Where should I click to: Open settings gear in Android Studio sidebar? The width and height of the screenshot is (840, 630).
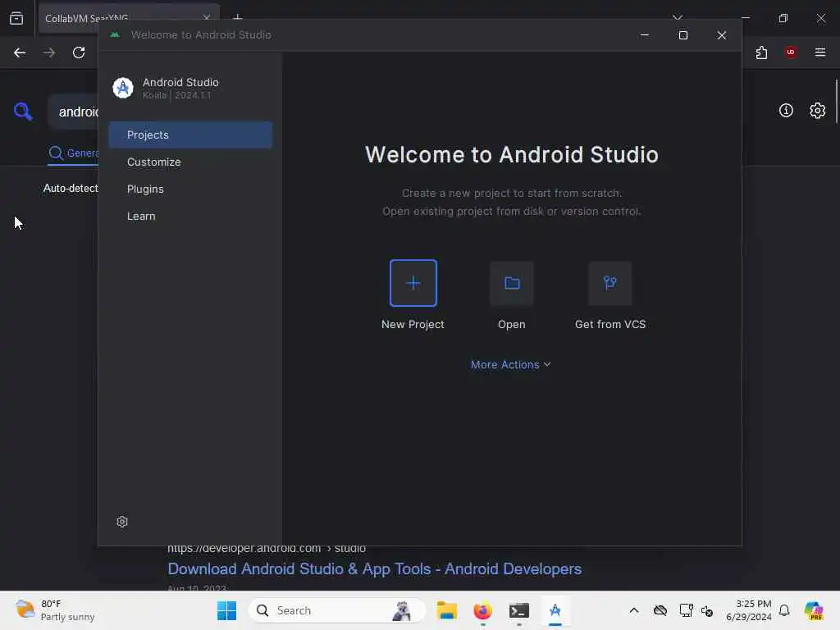point(122,522)
